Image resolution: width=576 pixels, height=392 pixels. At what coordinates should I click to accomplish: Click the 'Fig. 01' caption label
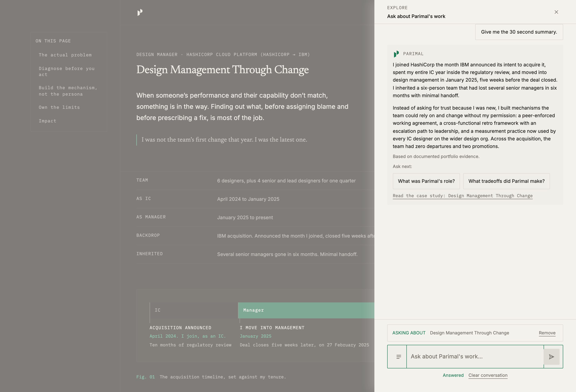pyautogui.click(x=145, y=377)
